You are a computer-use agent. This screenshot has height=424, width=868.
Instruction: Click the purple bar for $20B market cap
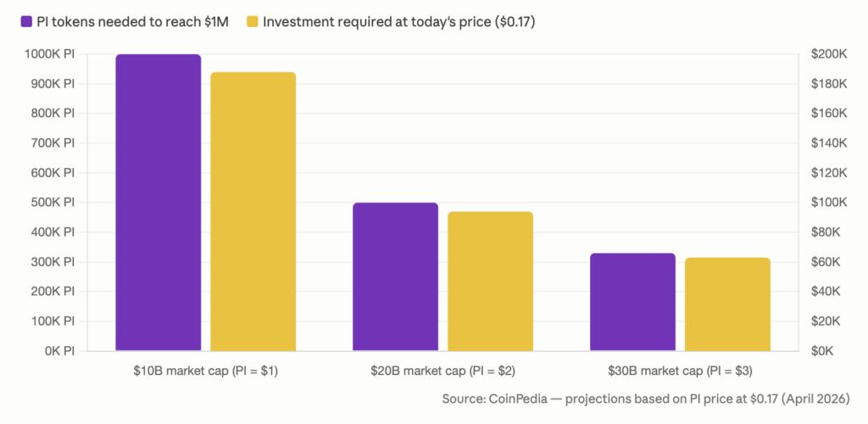(395, 276)
